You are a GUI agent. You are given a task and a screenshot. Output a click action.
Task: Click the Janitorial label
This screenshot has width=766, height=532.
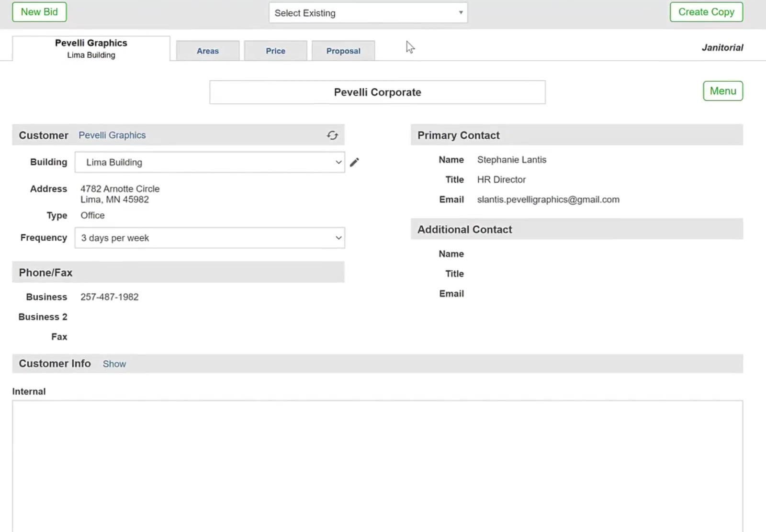point(722,47)
